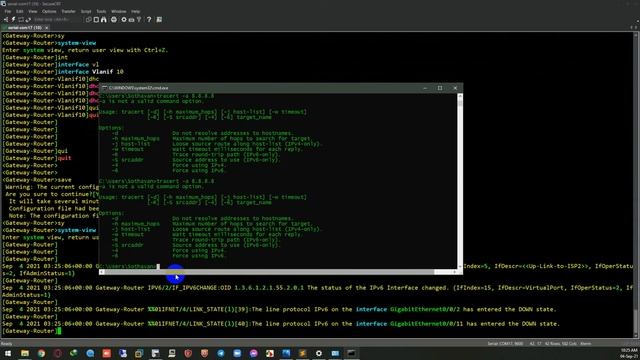Click the 'interface Vlanif 10' command line
Screen dimensions: 640x360
(x=62, y=72)
